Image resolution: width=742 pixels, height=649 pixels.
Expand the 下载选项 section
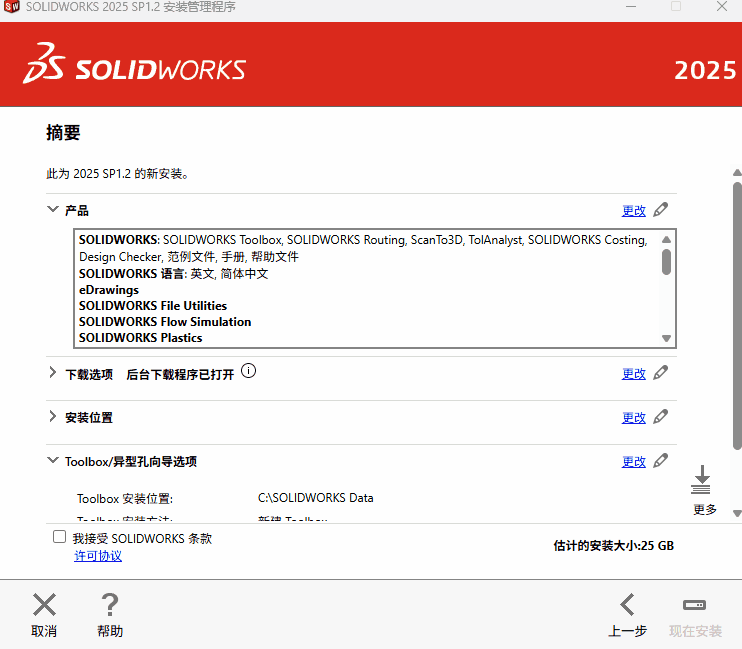[x=53, y=373]
